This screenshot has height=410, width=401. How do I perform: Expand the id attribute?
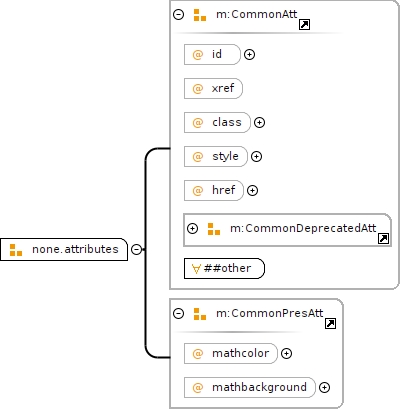(x=249, y=54)
